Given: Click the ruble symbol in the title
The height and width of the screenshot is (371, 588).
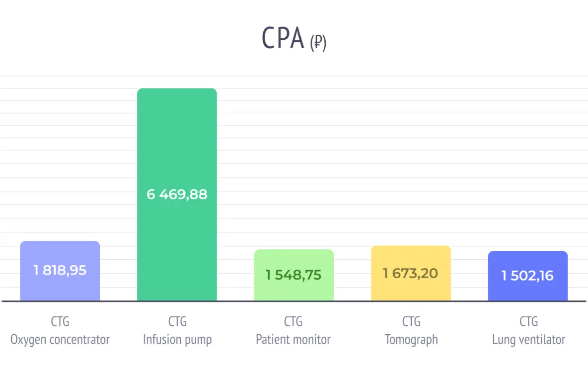Looking at the screenshot, I should click(x=318, y=44).
